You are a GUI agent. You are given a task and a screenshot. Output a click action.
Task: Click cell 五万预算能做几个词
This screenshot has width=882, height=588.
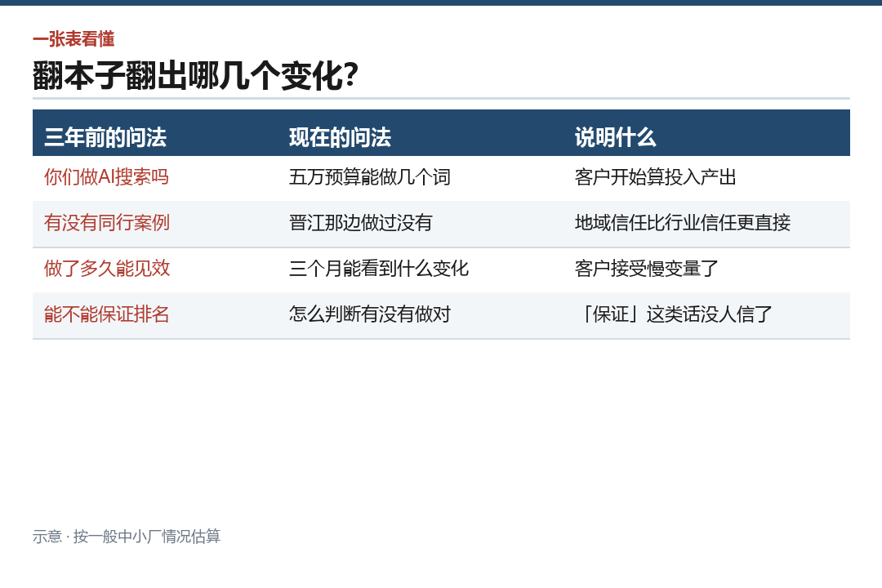370,177
